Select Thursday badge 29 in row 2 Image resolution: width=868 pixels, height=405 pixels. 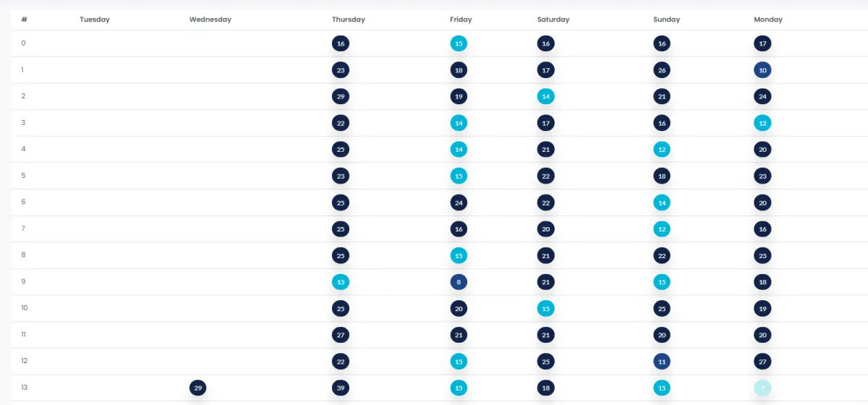[x=341, y=96]
